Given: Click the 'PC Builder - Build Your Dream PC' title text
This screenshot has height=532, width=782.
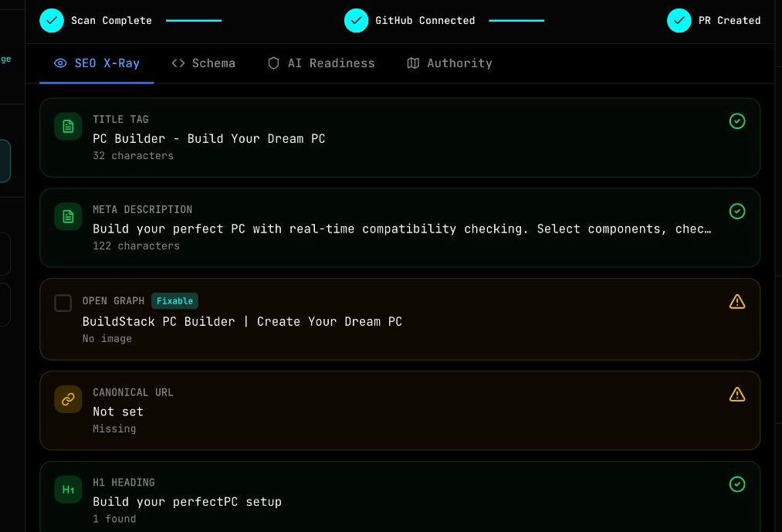Looking at the screenshot, I should [209, 139].
